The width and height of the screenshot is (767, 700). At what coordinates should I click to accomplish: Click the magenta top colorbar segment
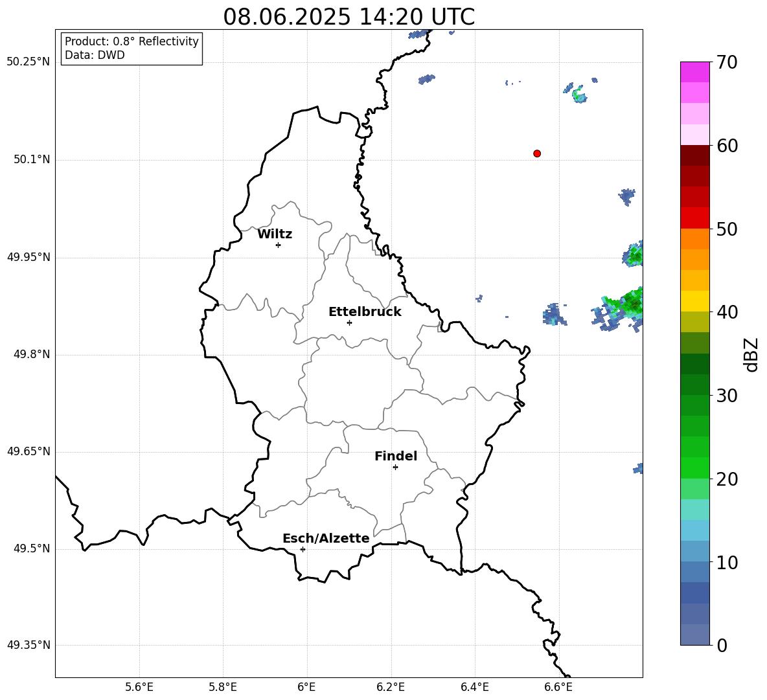[x=694, y=72]
